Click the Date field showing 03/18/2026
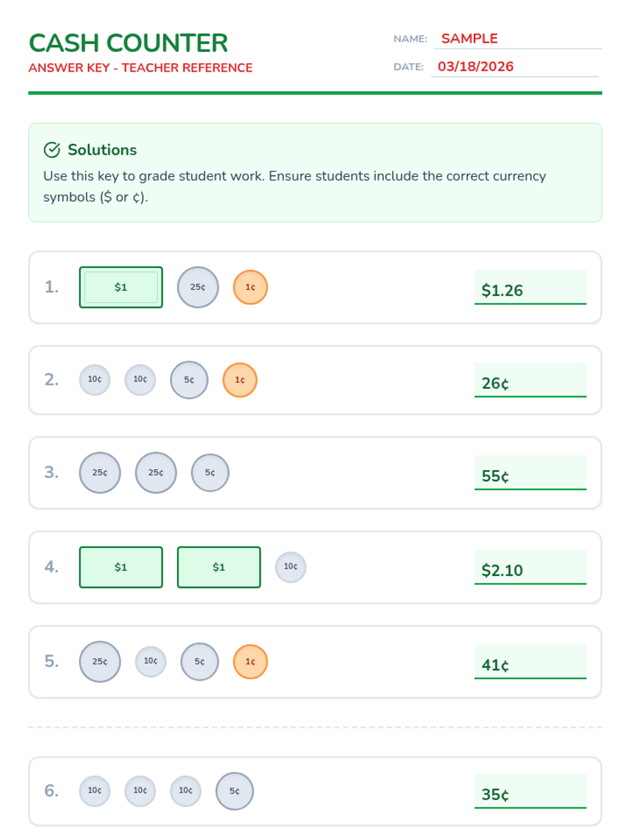 (x=514, y=67)
